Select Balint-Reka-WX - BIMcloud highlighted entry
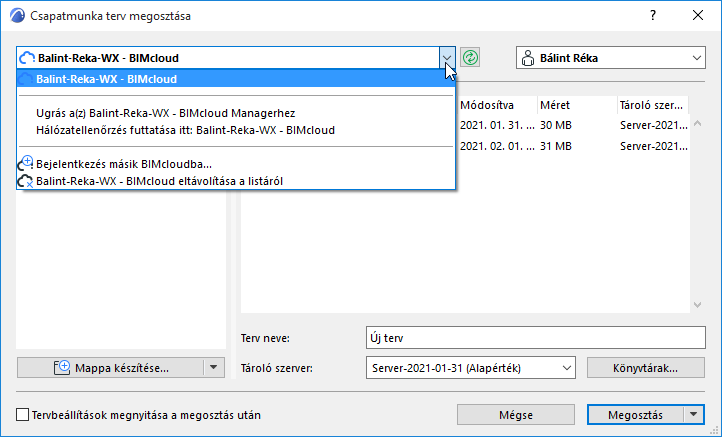The width and height of the screenshot is (722, 437). [x=236, y=79]
